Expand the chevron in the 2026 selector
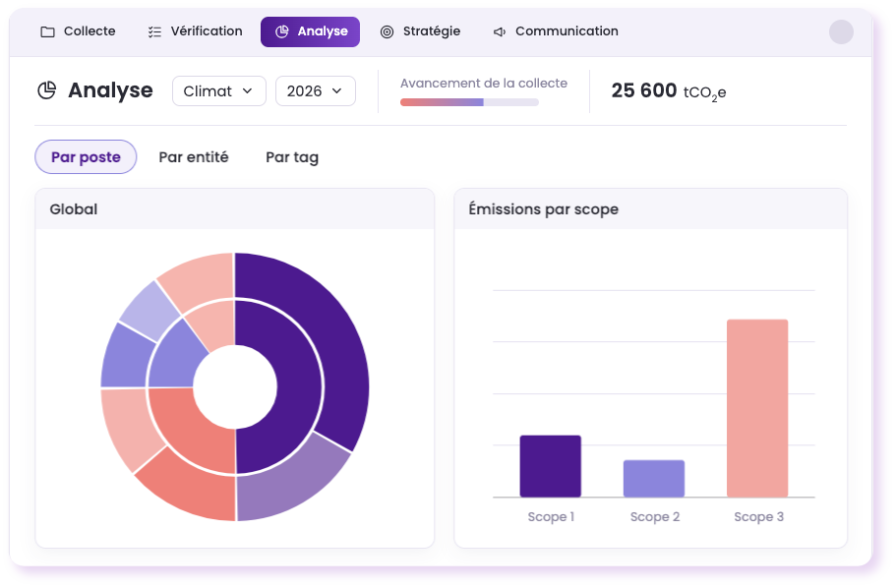 click(x=336, y=91)
